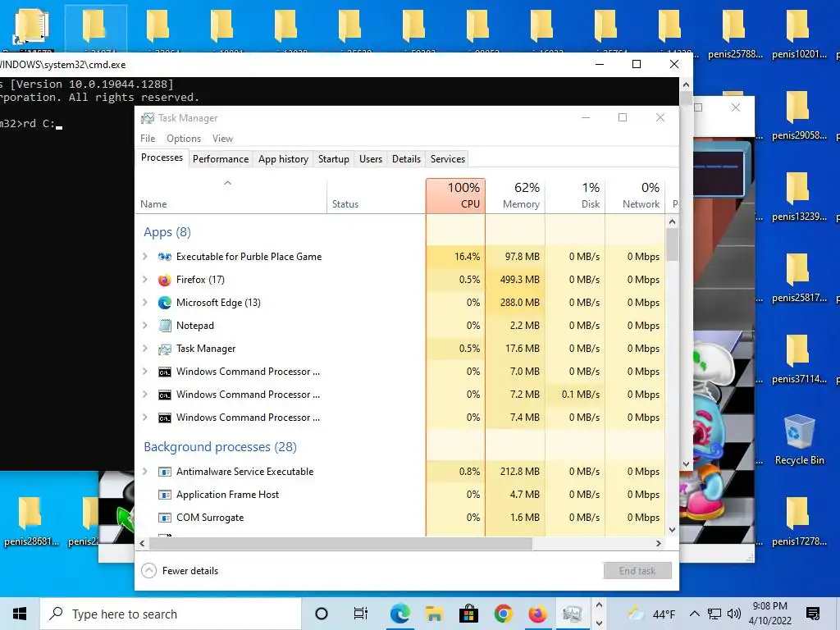Open the Recycle Bin on desktop
Screen dimensions: 840x630
pyautogui.click(x=799, y=440)
